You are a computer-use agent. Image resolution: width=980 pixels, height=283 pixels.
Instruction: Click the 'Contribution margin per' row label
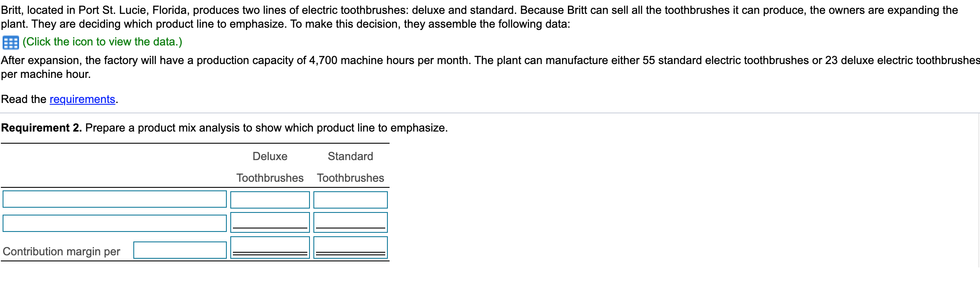(x=61, y=251)
